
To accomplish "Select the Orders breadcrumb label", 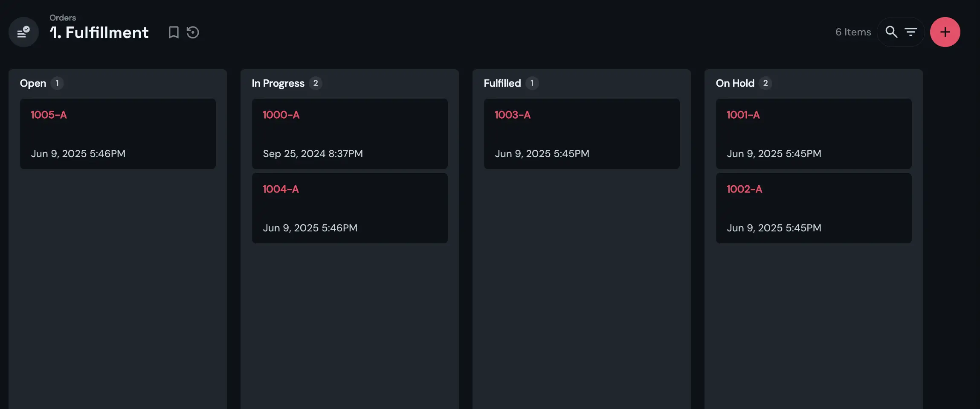I will 62,18.
